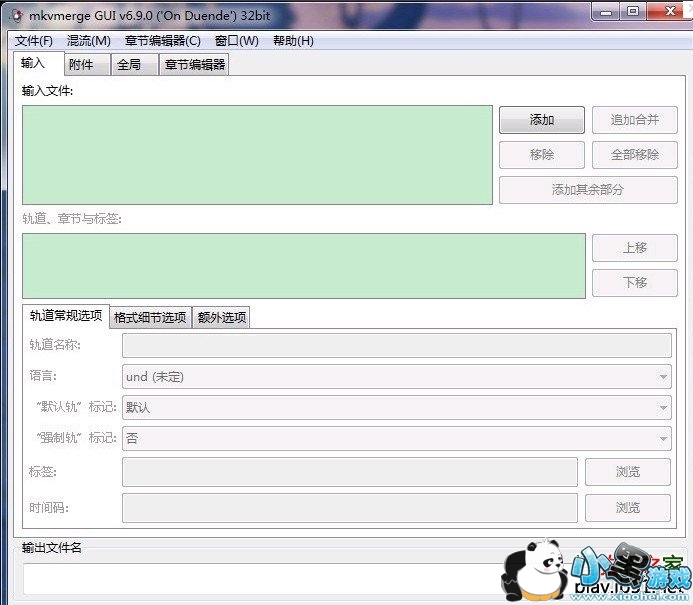The image size is (693, 605).
Task: Switch to the 输入 tab
Action: click(39, 63)
